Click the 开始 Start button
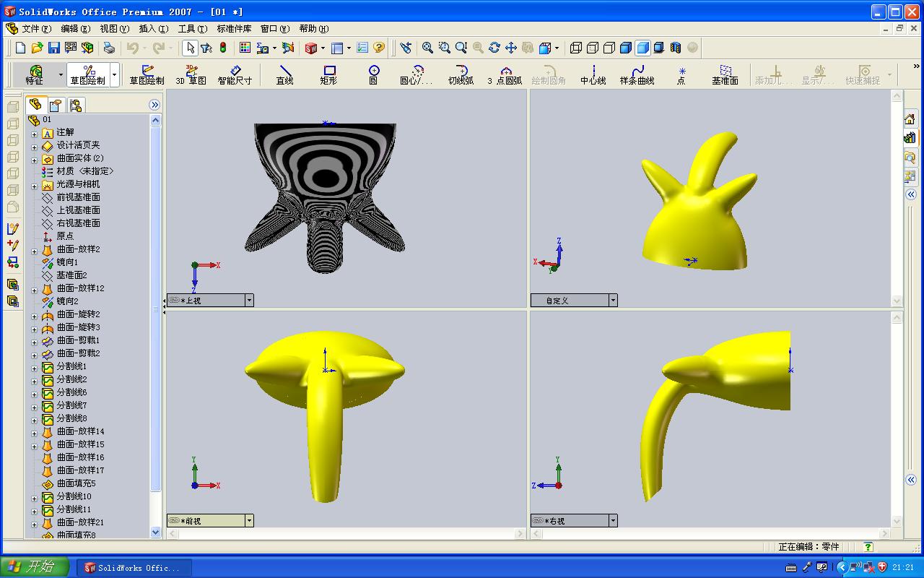 35,566
